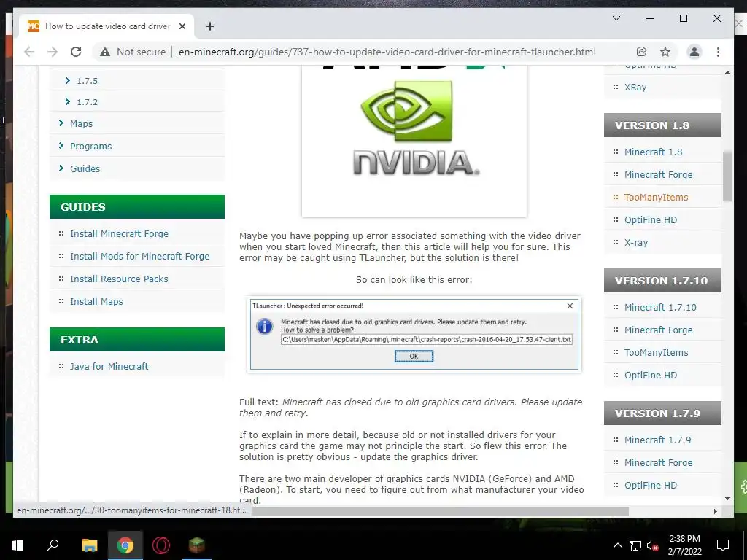The image size is (747, 560).
Task: Click the muted volume tray icon
Action: (x=653, y=545)
